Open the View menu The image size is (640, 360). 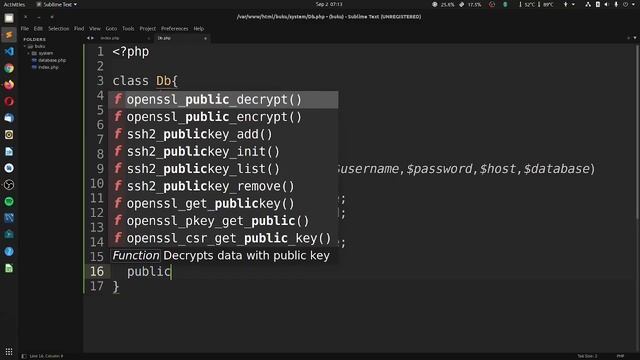95,29
